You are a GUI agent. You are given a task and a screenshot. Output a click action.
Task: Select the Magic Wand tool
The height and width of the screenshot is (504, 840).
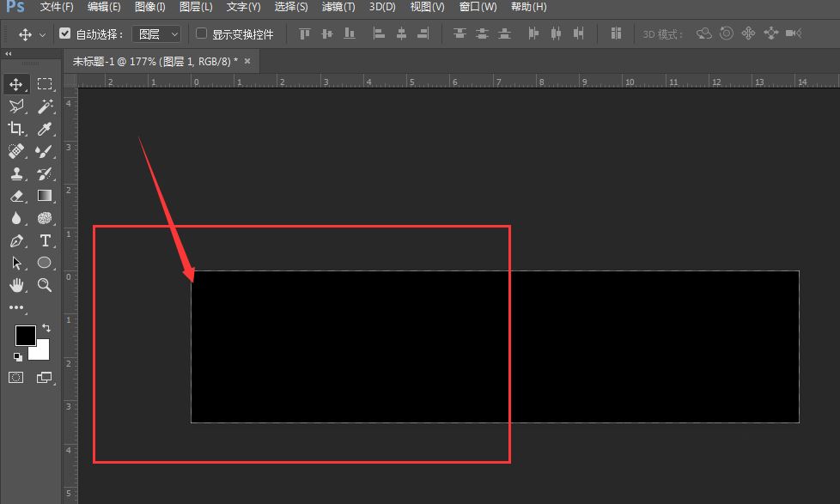[45, 106]
